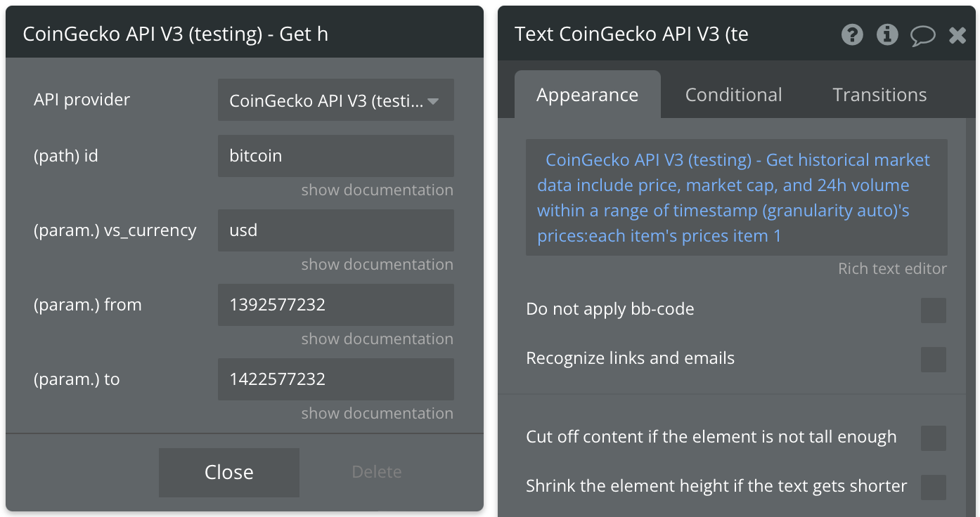Switch to the Conditional tab
The width and height of the screenshot is (980, 517).
pyautogui.click(x=733, y=95)
